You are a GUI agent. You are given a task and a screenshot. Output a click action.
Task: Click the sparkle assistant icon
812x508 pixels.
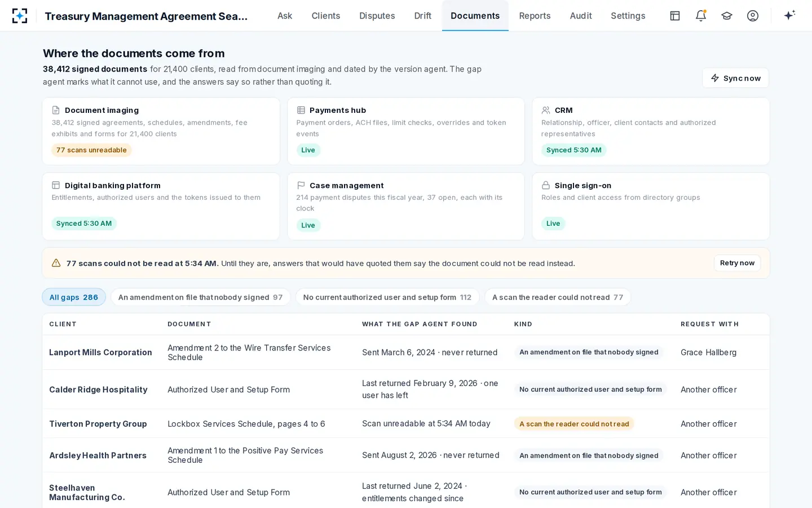click(x=789, y=15)
